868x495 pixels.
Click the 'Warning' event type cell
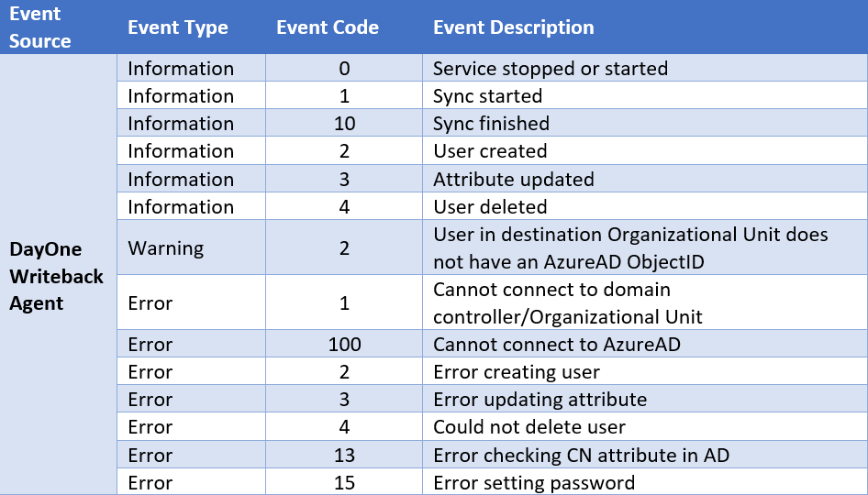[x=191, y=247]
